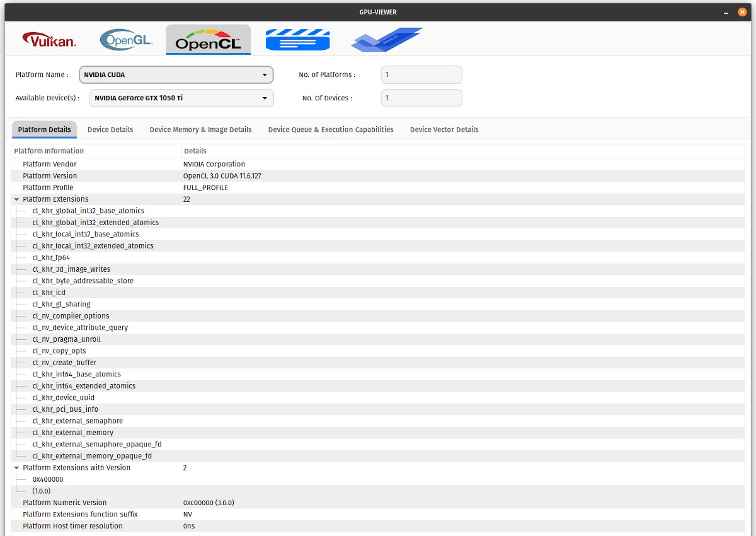
Task: Select the cl_khr_3d_image_writes row
Action: 378,269
